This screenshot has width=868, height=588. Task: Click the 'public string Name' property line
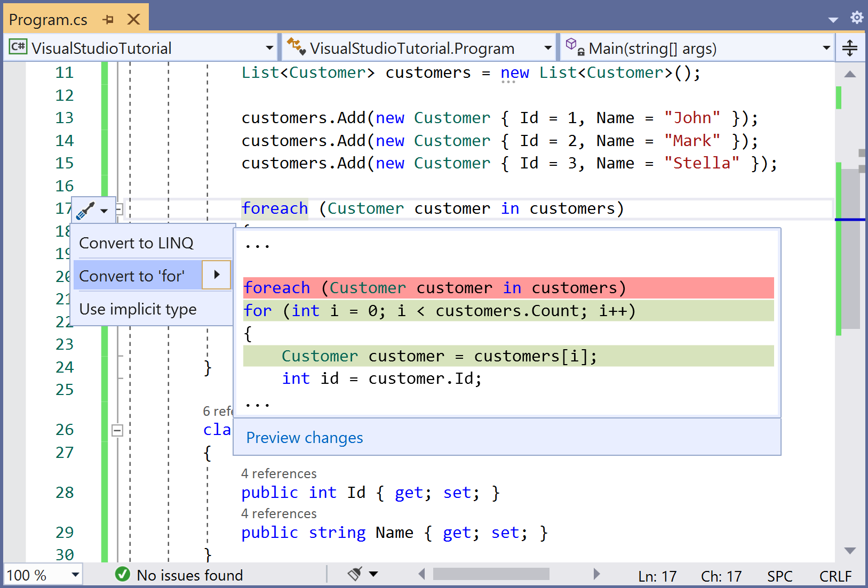[x=394, y=533]
